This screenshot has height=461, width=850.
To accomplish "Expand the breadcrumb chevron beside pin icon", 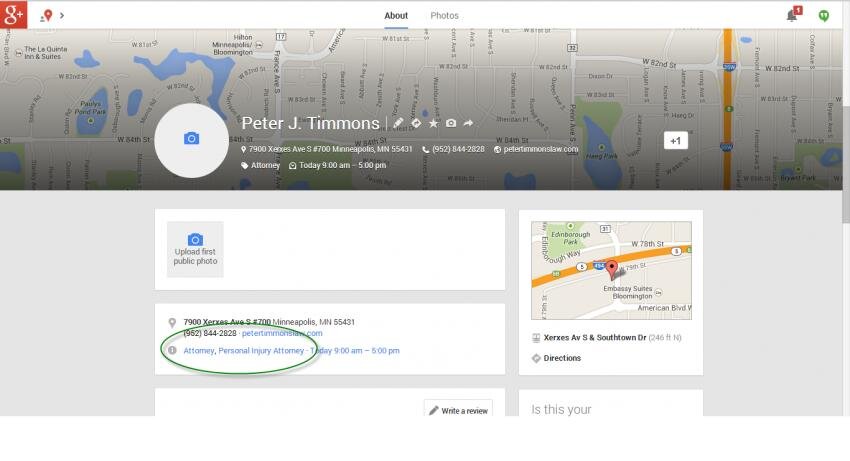I will [62, 15].
